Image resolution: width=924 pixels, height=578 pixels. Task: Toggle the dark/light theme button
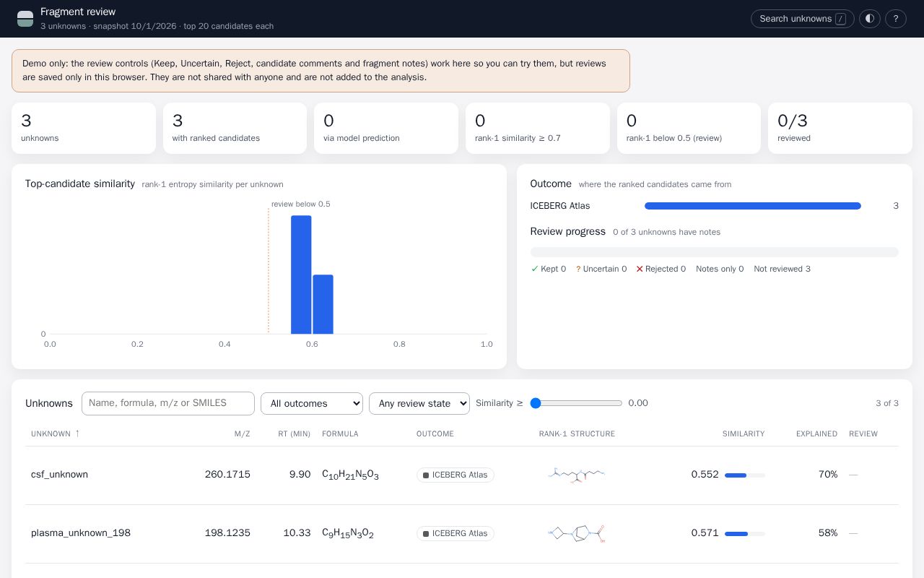pyautogui.click(x=870, y=19)
